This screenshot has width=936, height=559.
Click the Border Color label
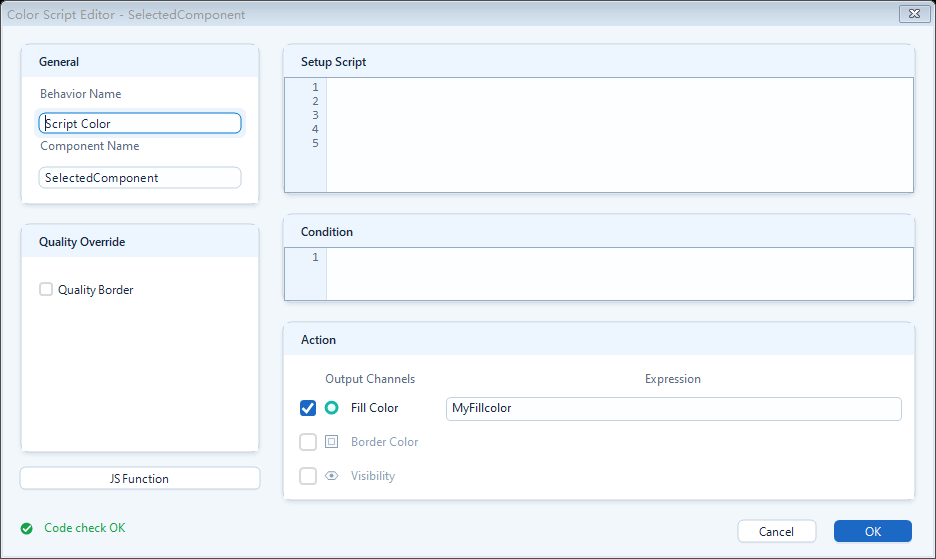click(384, 442)
